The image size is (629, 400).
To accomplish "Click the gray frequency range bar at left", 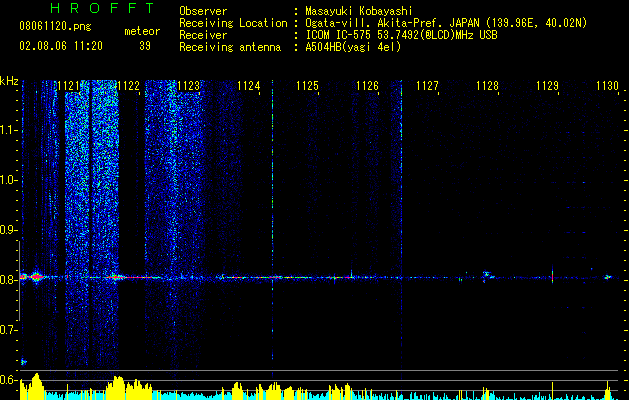I will [19, 281].
